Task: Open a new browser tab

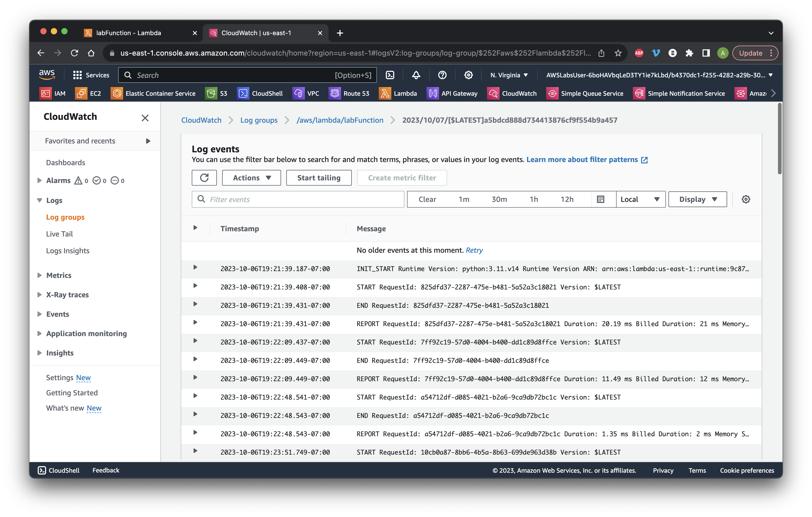Action: (340, 33)
